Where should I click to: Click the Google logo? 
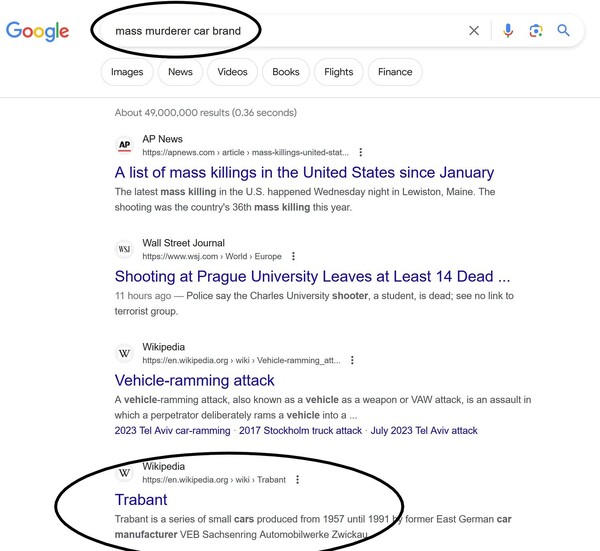(37, 31)
